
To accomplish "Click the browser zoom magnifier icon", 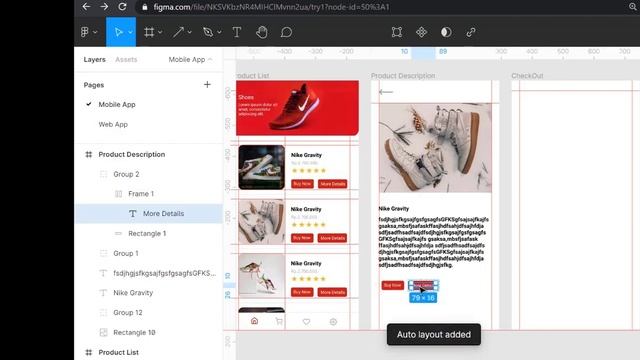I will 633,7.
